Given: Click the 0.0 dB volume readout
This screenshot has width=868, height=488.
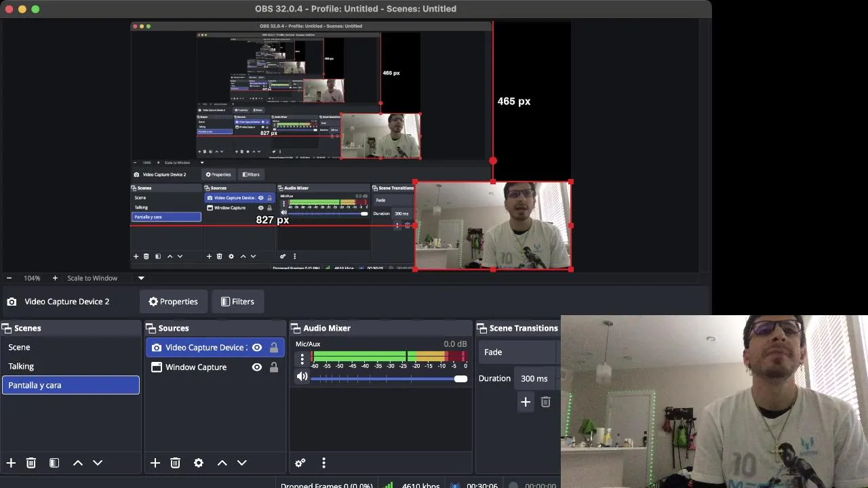Looking at the screenshot, I should point(455,344).
